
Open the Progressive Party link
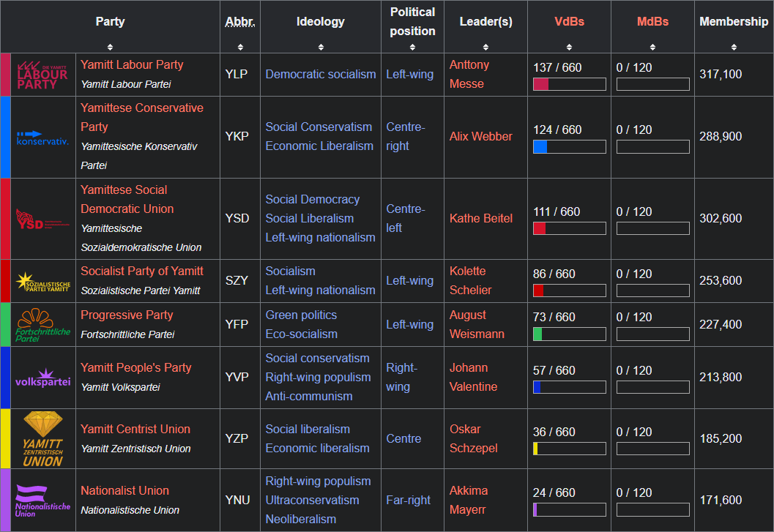pos(127,315)
